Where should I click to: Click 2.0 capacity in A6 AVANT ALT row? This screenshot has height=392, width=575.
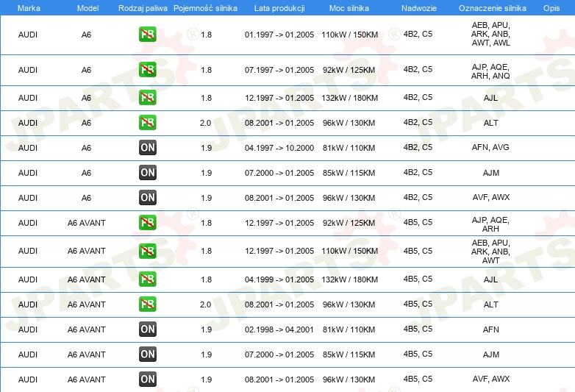pos(205,304)
